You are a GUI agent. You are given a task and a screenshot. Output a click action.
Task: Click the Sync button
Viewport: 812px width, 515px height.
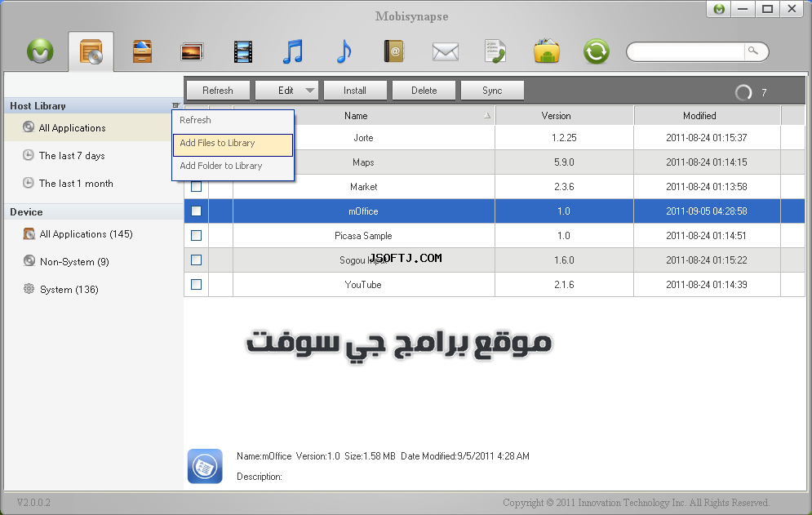pyautogui.click(x=492, y=90)
